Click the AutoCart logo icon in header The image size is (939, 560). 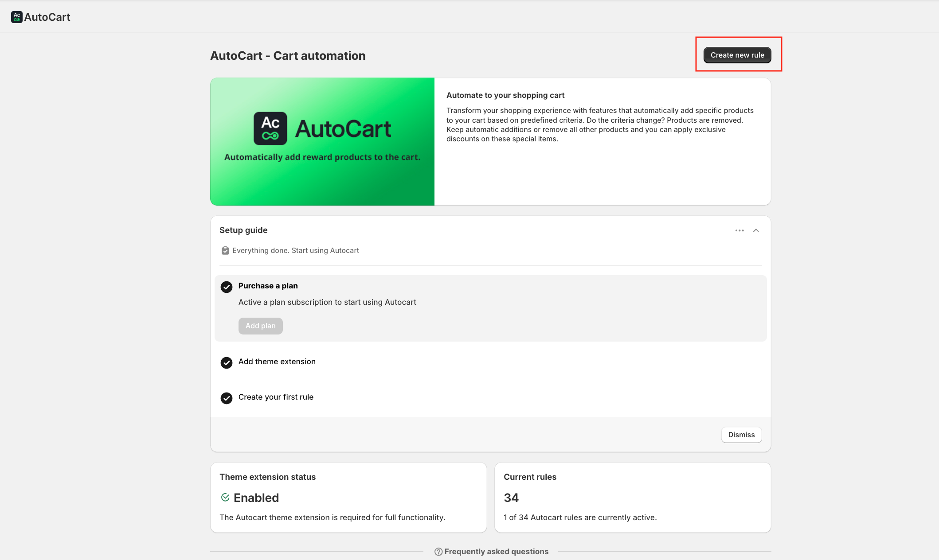pos(16,17)
